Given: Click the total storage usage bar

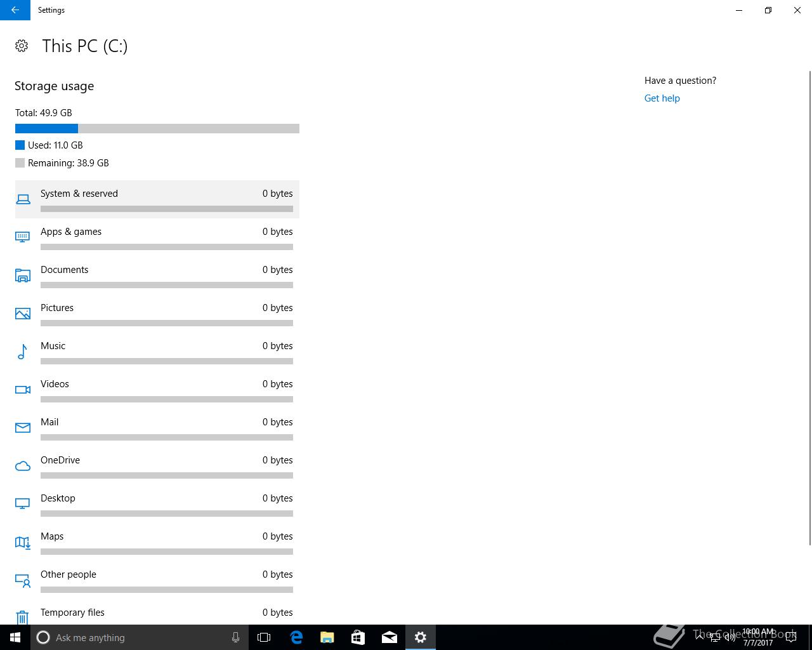Looking at the screenshot, I should (157, 128).
